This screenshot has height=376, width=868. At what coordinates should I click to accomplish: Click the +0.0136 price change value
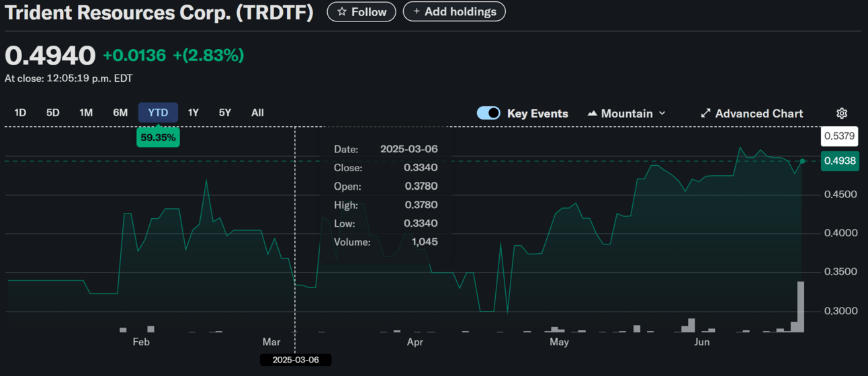(x=134, y=56)
